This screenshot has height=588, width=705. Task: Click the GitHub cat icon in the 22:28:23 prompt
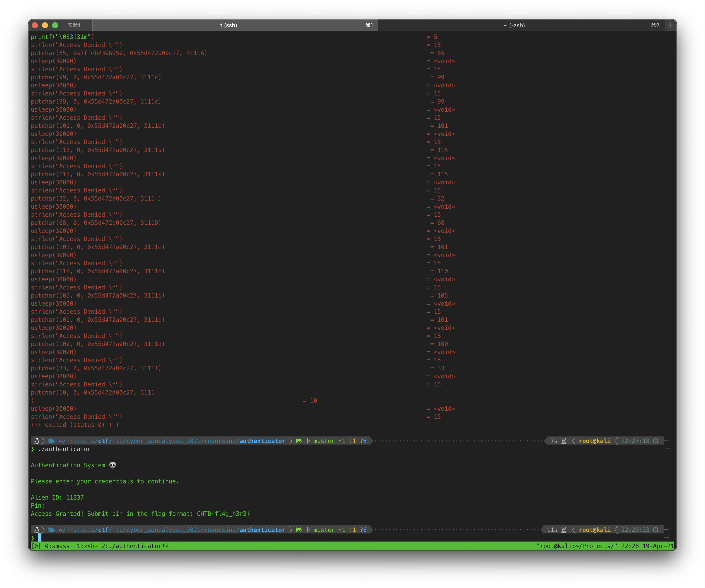point(298,530)
